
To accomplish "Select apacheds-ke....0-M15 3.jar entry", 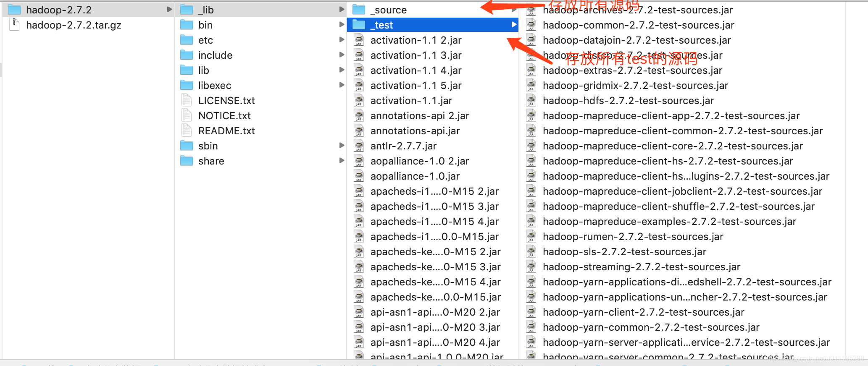I will pos(436,267).
